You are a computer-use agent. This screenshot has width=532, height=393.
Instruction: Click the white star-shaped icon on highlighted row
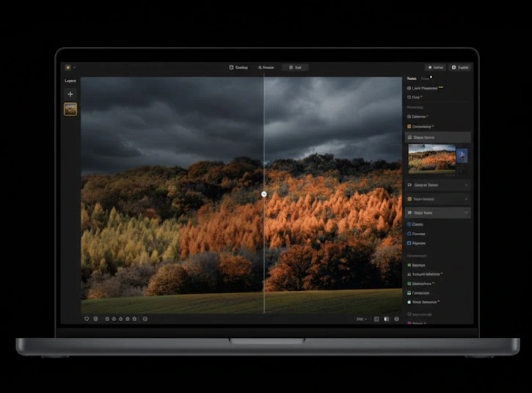coord(409,212)
